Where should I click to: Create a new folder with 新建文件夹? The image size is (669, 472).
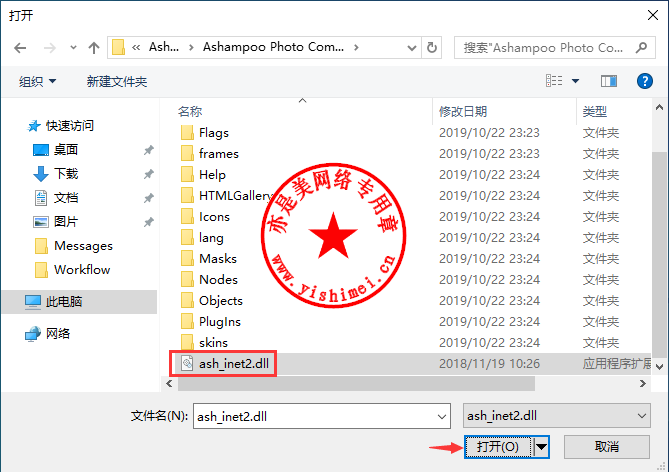pos(117,81)
